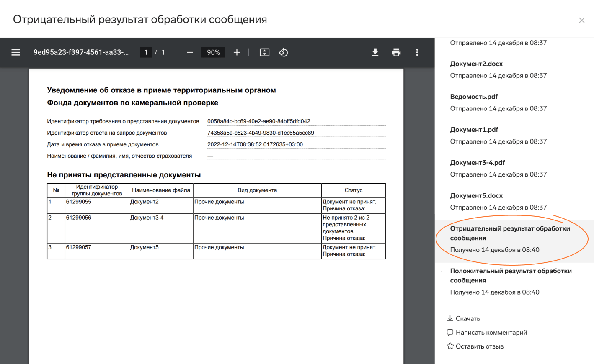This screenshot has width=594, height=364.
Task: Zoom in the PDF with plus icon
Action: point(237,52)
